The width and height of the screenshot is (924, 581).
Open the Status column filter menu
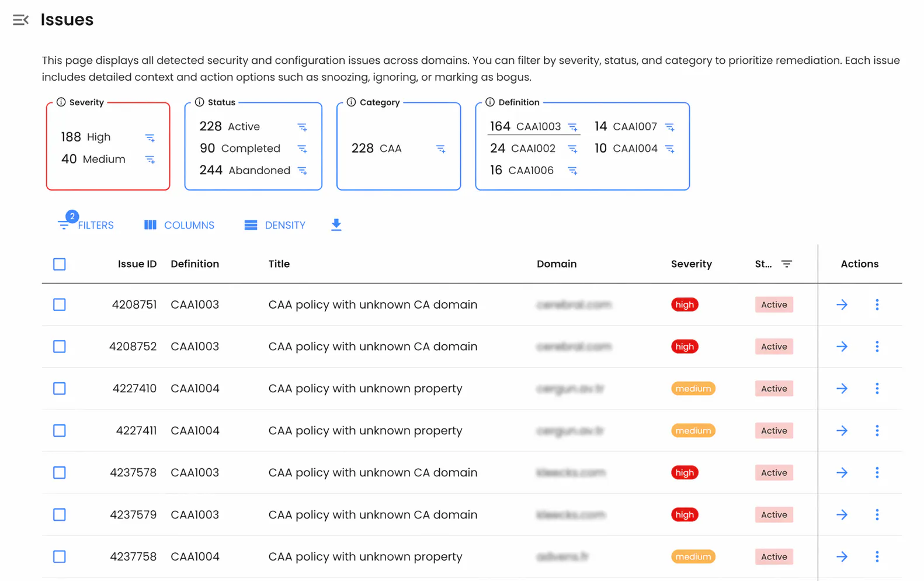click(x=787, y=264)
